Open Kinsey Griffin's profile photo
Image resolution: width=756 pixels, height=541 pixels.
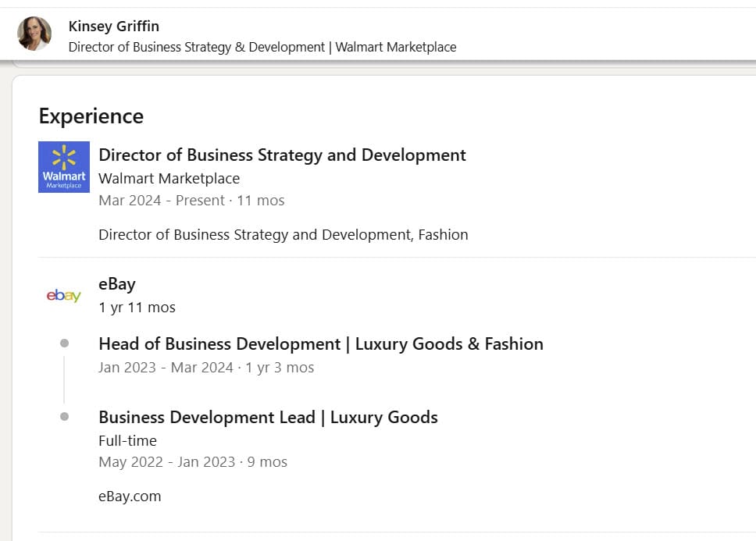click(x=34, y=34)
